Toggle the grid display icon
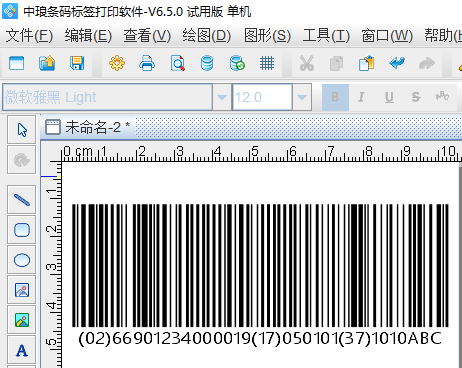Viewport: 462px width, 368px height. click(x=267, y=63)
